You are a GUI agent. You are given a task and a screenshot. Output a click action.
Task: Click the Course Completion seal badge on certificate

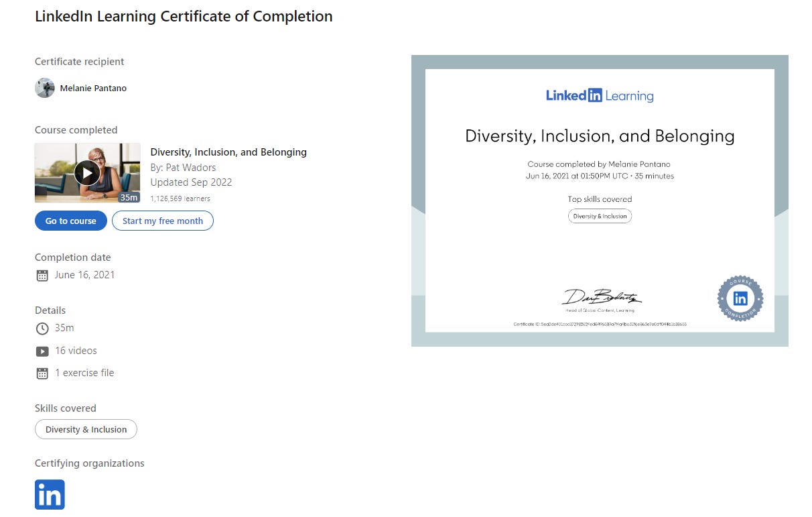[x=740, y=298]
